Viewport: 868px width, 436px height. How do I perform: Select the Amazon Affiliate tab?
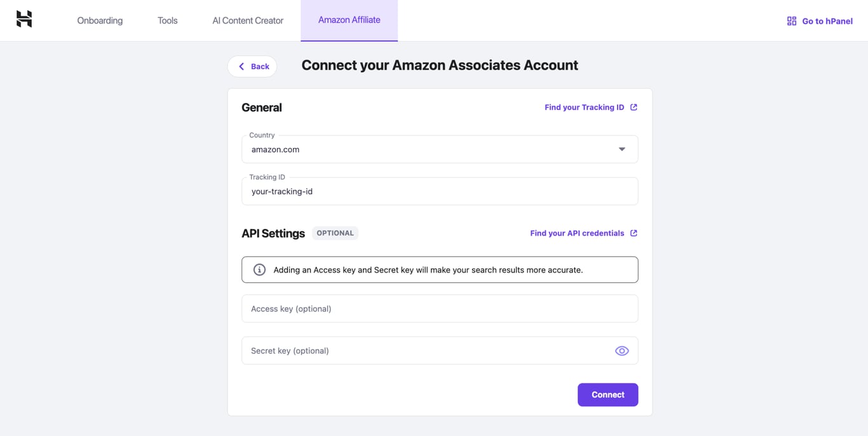[x=349, y=20]
